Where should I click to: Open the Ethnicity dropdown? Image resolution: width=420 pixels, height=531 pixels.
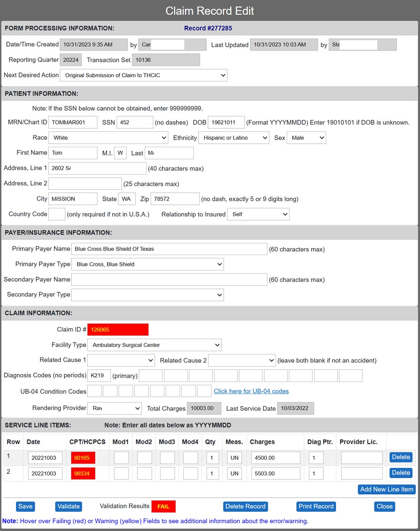coord(234,138)
